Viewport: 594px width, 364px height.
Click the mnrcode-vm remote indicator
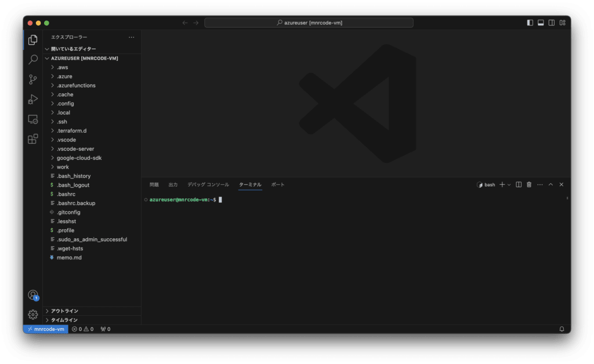coord(46,329)
